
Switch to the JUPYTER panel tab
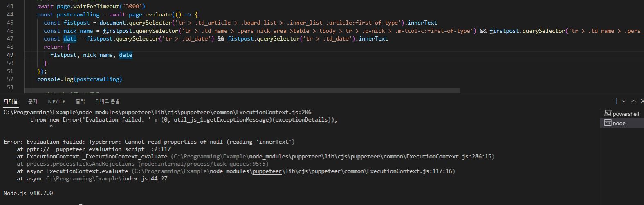click(56, 101)
